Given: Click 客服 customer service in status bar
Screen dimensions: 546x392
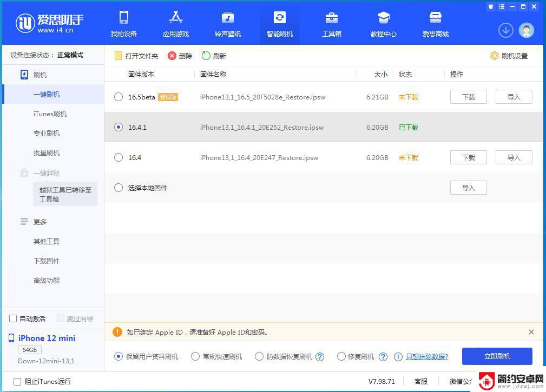Looking at the screenshot, I should tap(420, 382).
